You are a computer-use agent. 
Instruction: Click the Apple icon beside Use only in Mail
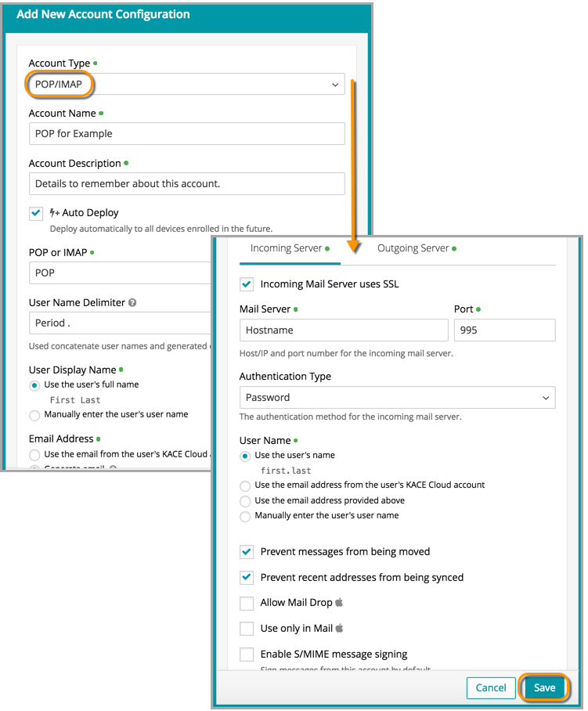(x=340, y=628)
